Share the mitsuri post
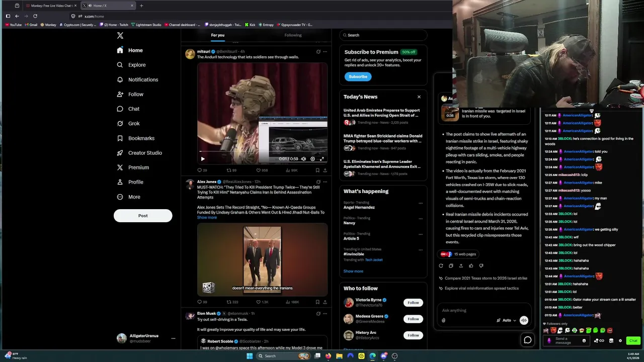Image resolution: width=644 pixels, height=362 pixels. click(x=325, y=170)
